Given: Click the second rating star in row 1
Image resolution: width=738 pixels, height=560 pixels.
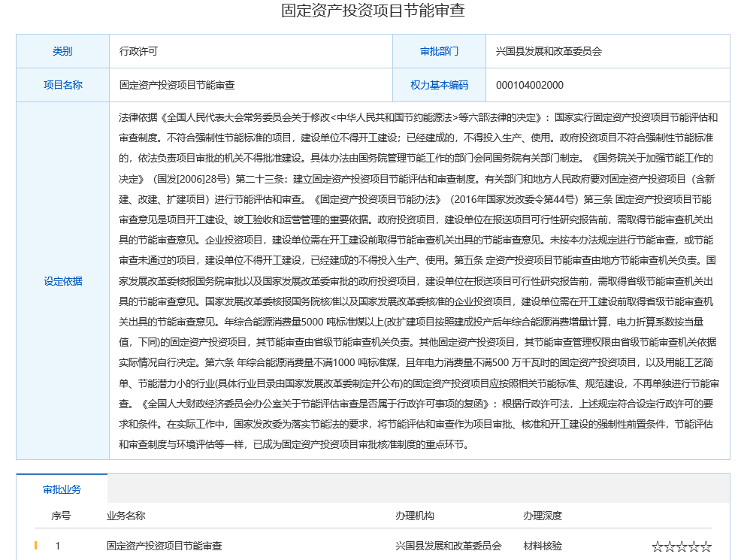Looking at the screenshot, I should pyautogui.click(x=670, y=547).
